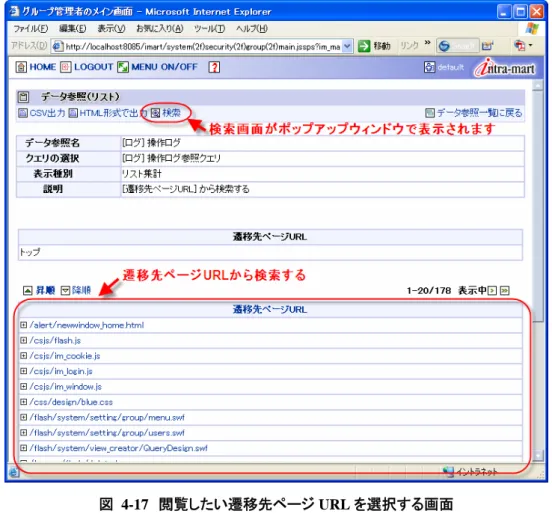Open /flash/system/setting/group/users.swf link
The width and height of the screenshot is (552, 514).
coord(107,433)
